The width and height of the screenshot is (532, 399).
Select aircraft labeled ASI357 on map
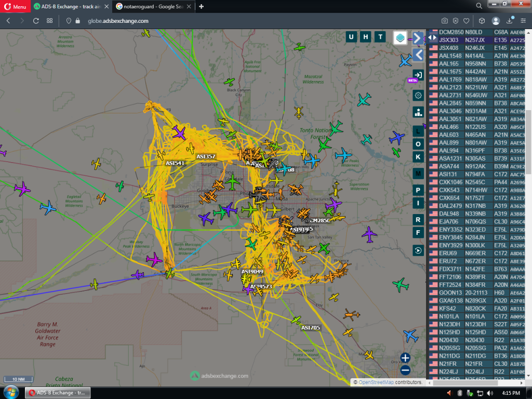206,156
